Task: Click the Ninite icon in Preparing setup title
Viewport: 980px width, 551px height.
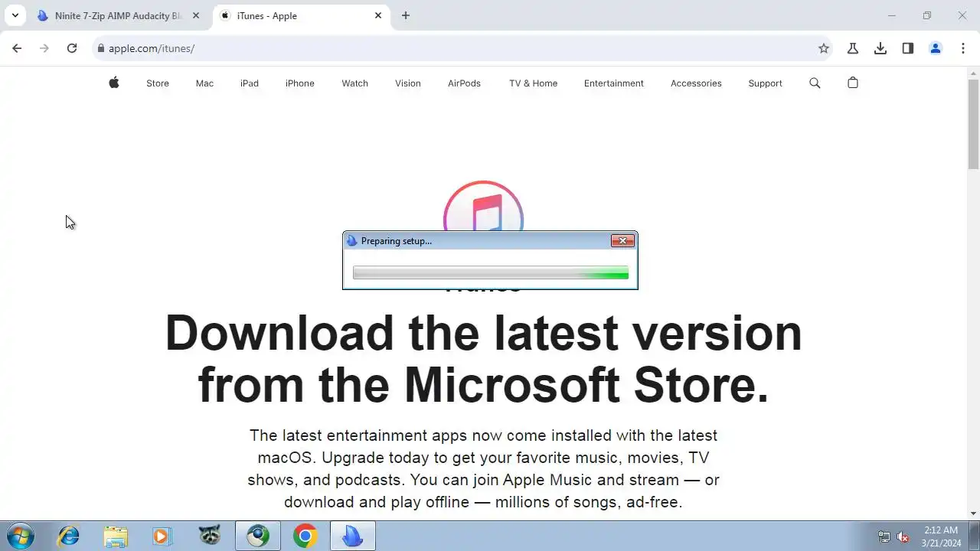Action: click(x=351, y=241)
